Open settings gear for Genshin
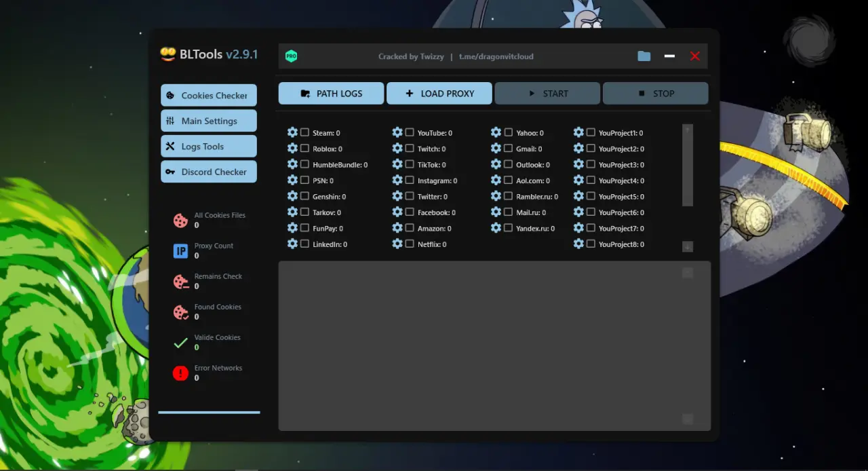 (x=292, y=196)
